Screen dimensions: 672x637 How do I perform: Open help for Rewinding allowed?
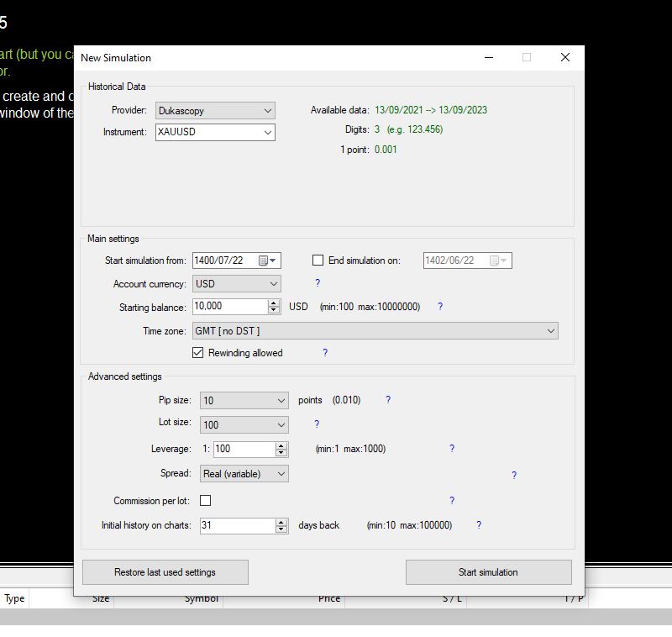click(x=325, y=353)
